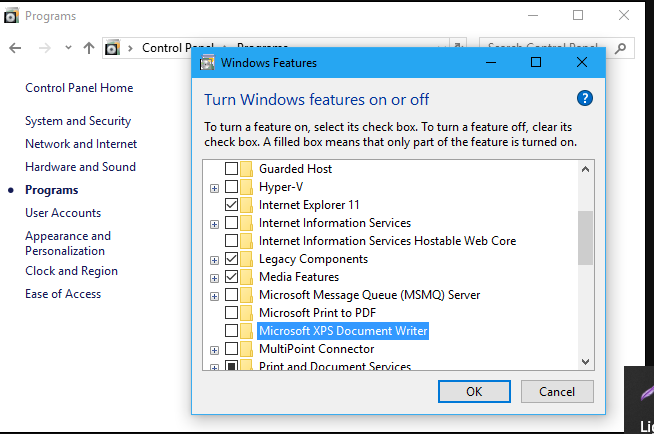Uncheck Legacy Components checkbox
The image size is (654, 434).
pyautogui.click(x=231, y=258)
